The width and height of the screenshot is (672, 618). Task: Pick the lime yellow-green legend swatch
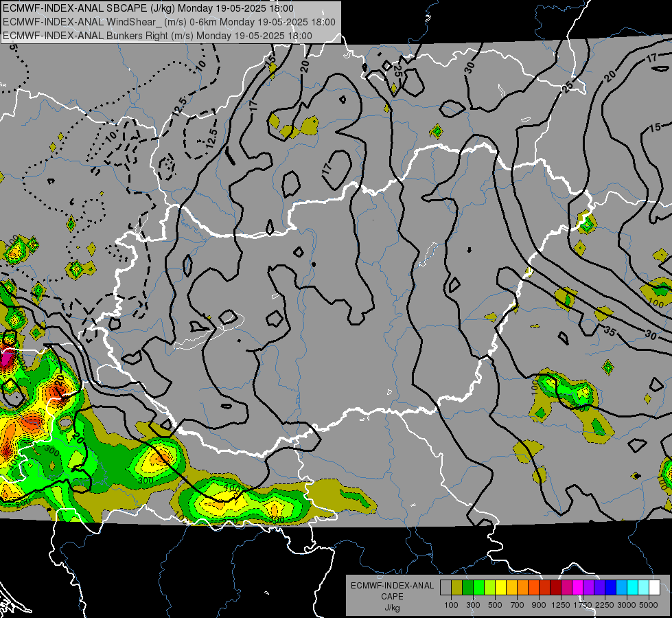[490, 587]
